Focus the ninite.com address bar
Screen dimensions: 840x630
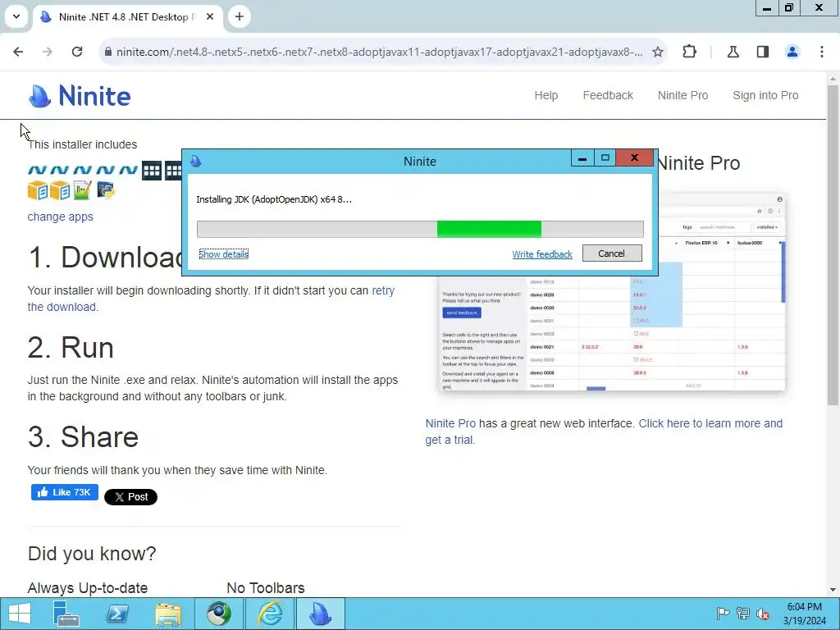pos(379,52)
